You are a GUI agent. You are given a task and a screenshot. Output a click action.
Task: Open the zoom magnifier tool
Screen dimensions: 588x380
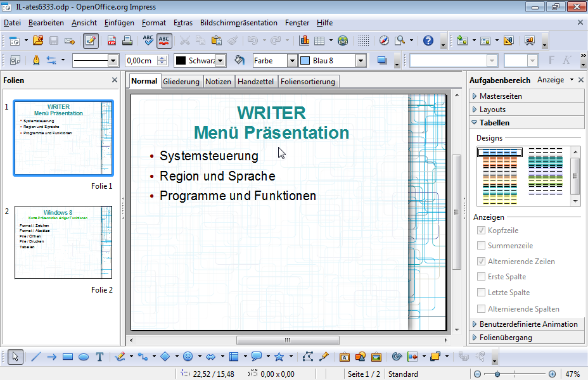click(x=400, y=41)
